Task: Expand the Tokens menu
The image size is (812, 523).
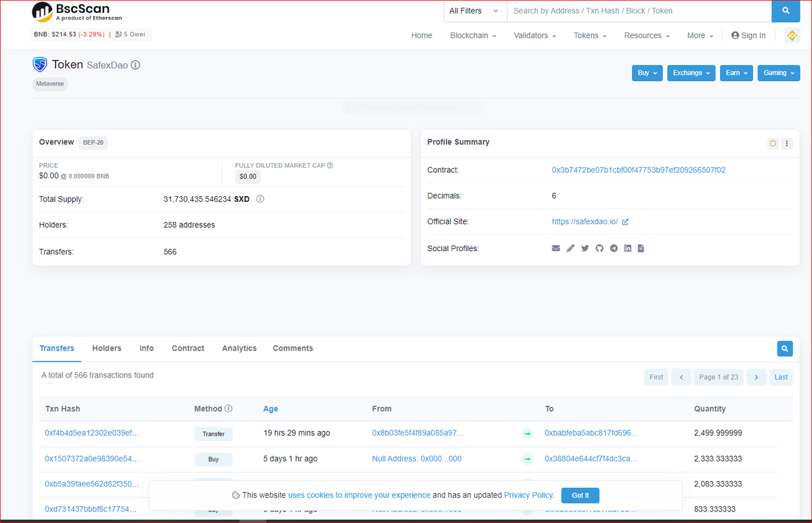Action: point(590,35)
